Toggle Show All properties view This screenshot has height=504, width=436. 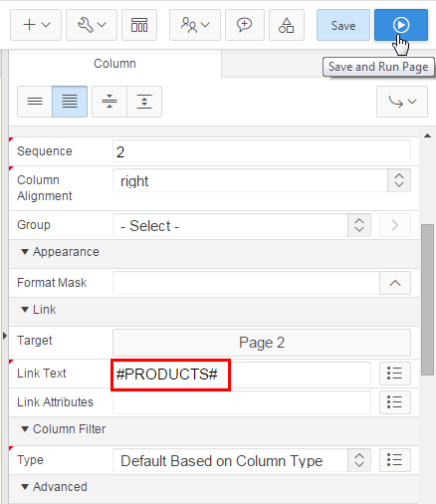(70, 102)
